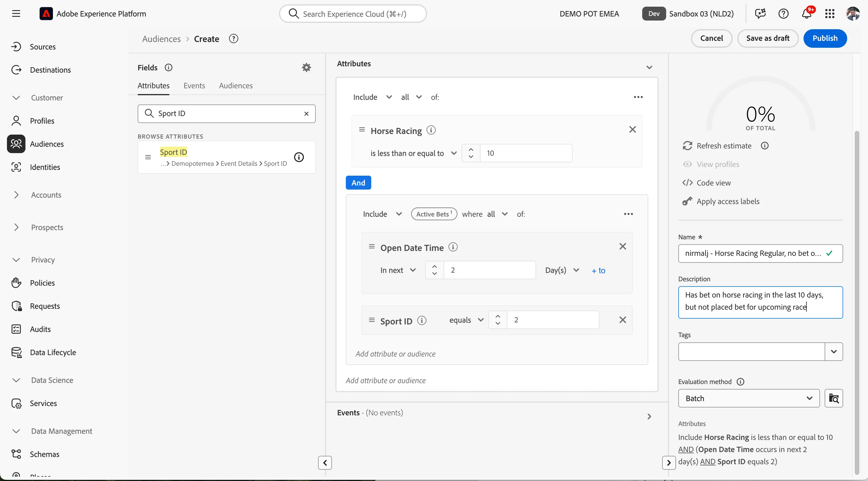
Task: Select the Attributes fields tab
Action: click(x=153, y=86)
